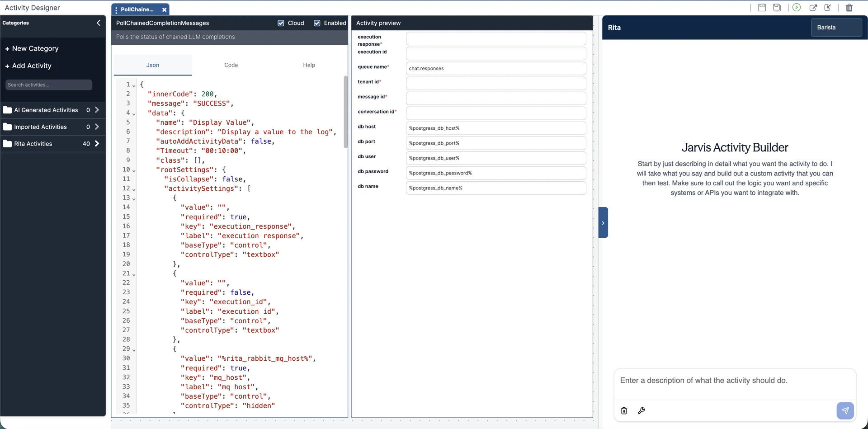Expand AI Generated Activities category

click(97, 110)
